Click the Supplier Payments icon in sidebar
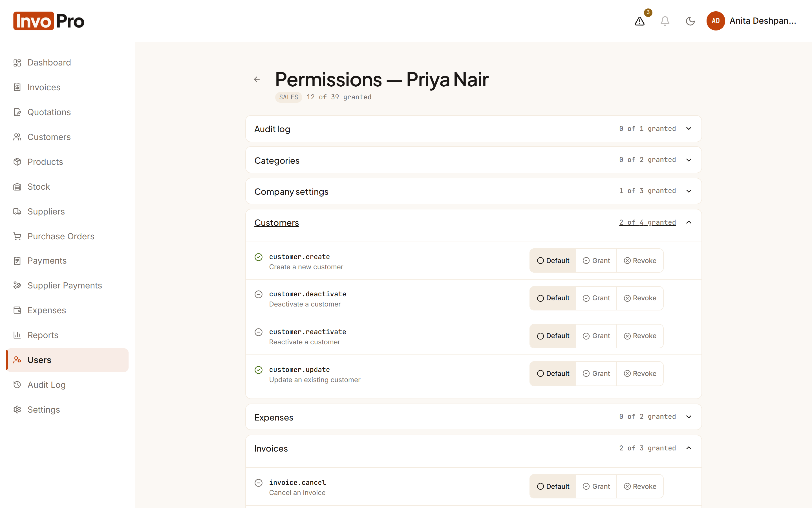The image size is (812, 508). click(x=17, y=286)
